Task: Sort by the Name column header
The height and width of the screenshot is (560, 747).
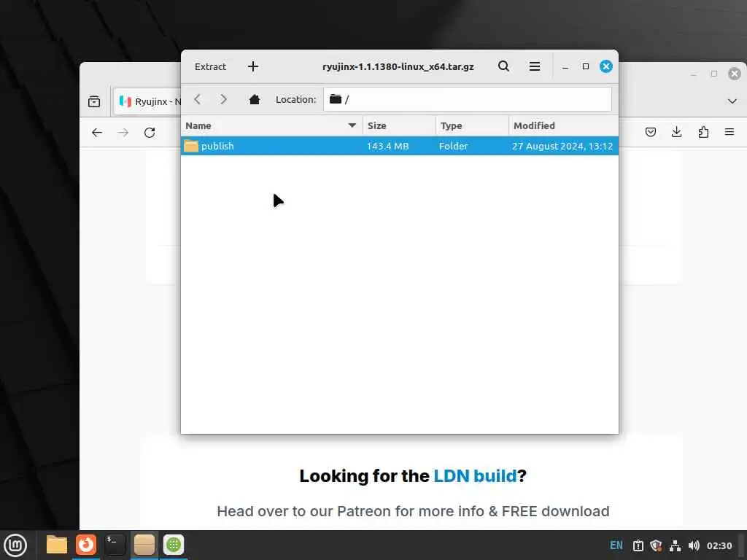Action: [271, 125]
